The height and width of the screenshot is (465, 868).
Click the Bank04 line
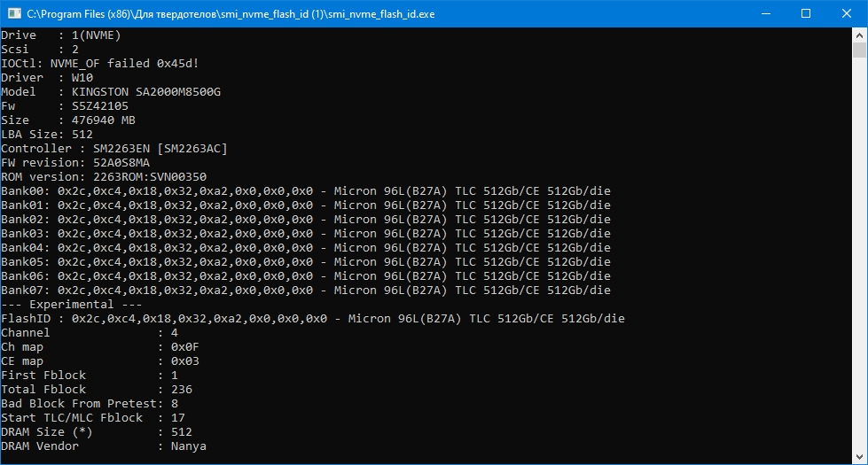[306, 248]
